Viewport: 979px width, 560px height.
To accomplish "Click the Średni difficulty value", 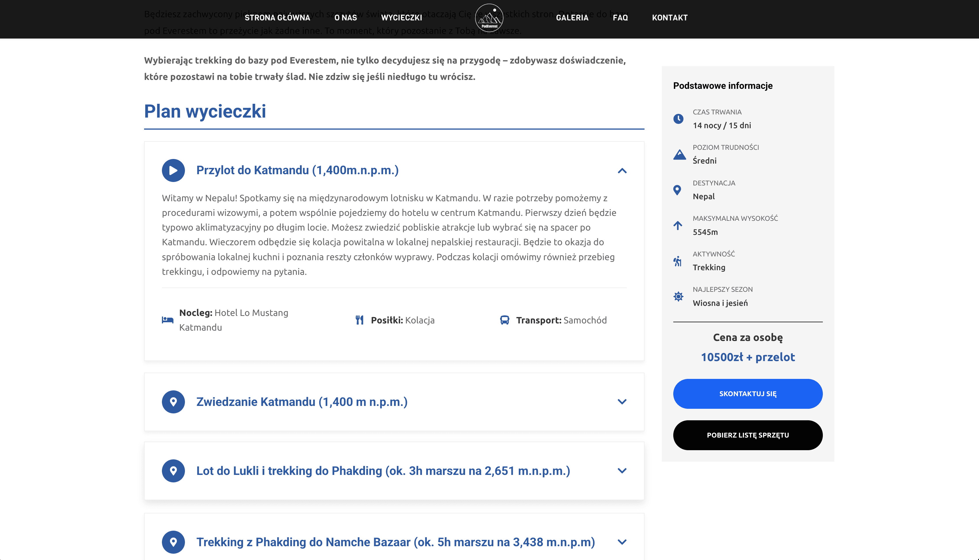I will (x=704, y=161).
